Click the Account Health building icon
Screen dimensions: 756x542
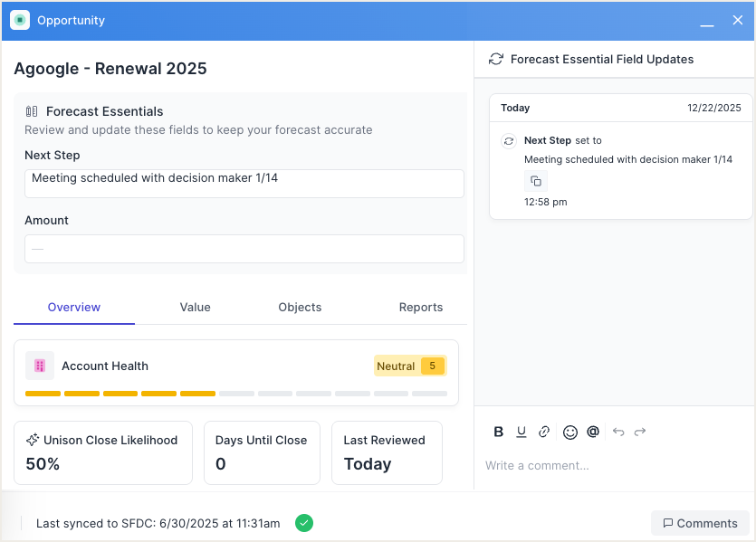pos(40,366)
